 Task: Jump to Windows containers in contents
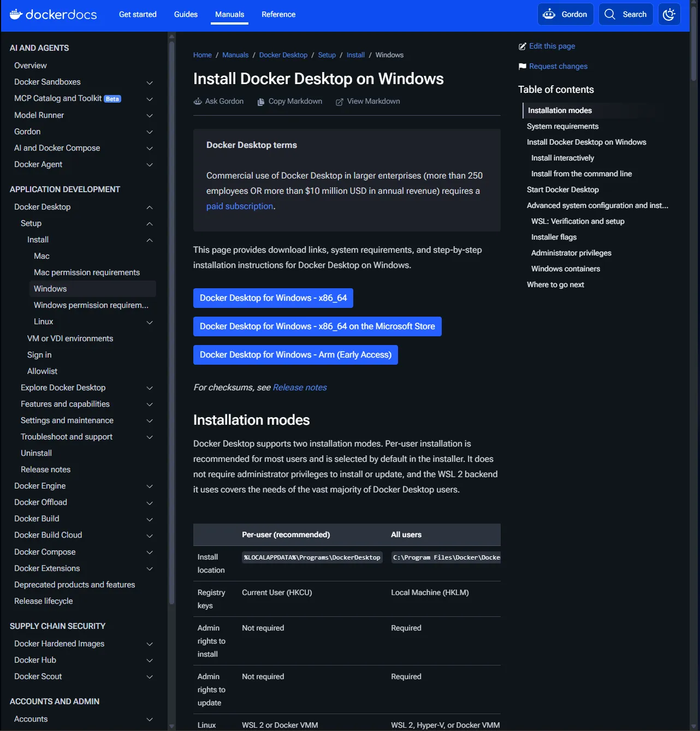point(566,269)
